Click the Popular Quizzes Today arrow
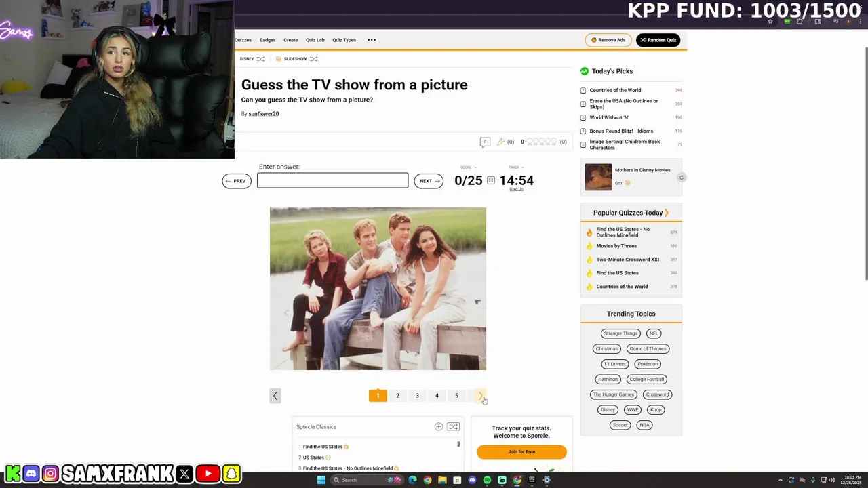The width and height of the screenshot is (868, 488). [x=667, y=213]
